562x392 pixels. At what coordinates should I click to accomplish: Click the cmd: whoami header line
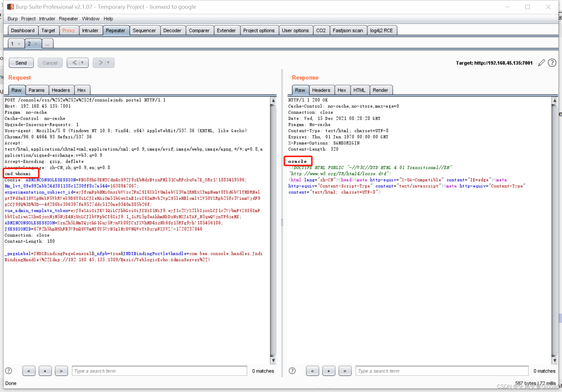pyautogui.click(x=18, y=174)
